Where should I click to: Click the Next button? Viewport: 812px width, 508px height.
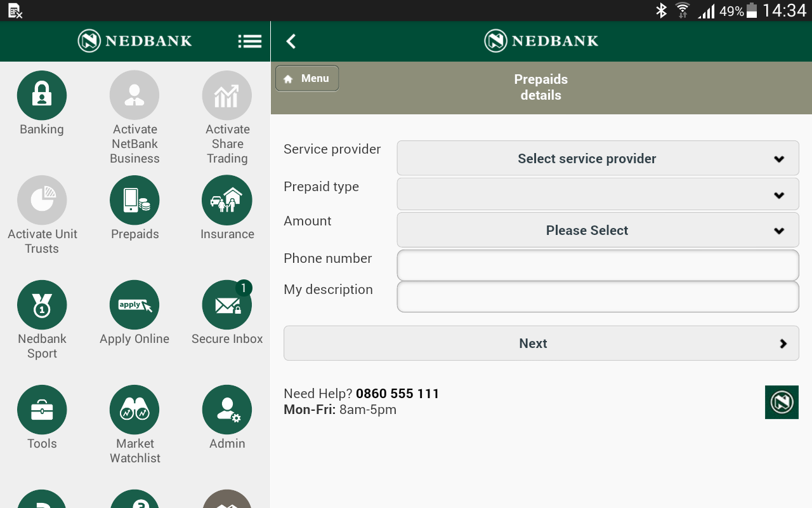(541, 344)
